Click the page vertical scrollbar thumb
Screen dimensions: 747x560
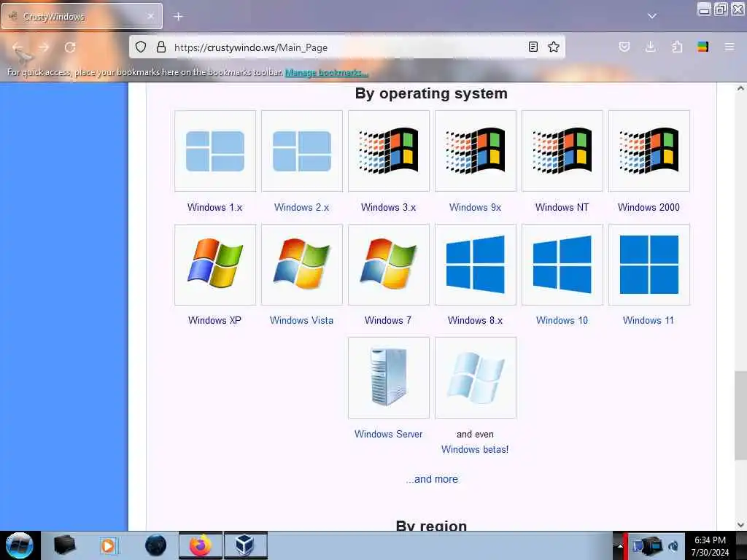pyautogui.click(x=740, y=415)
